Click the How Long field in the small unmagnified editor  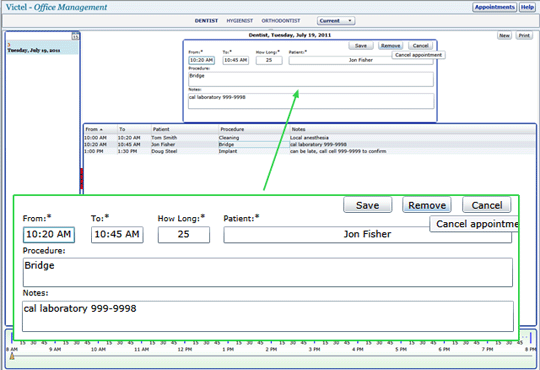269,60
